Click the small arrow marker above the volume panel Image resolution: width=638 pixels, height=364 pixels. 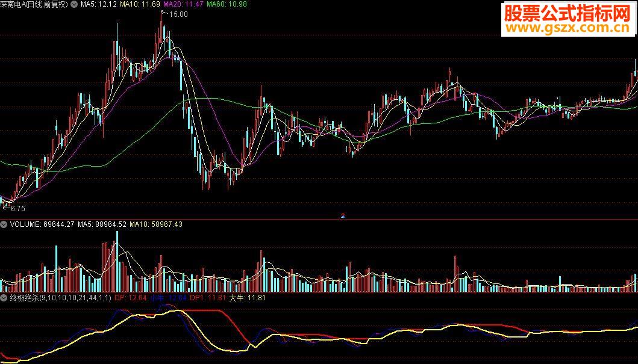click(x=343, y=215)
